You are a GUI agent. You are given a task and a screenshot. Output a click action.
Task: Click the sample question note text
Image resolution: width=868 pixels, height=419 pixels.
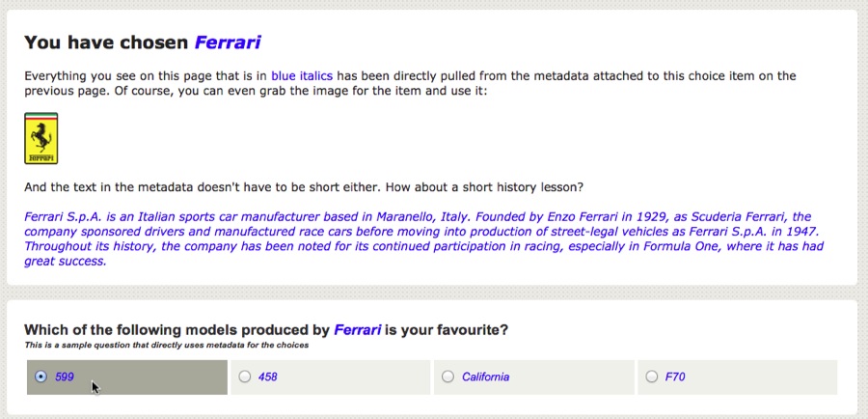[x=166, y=346]
